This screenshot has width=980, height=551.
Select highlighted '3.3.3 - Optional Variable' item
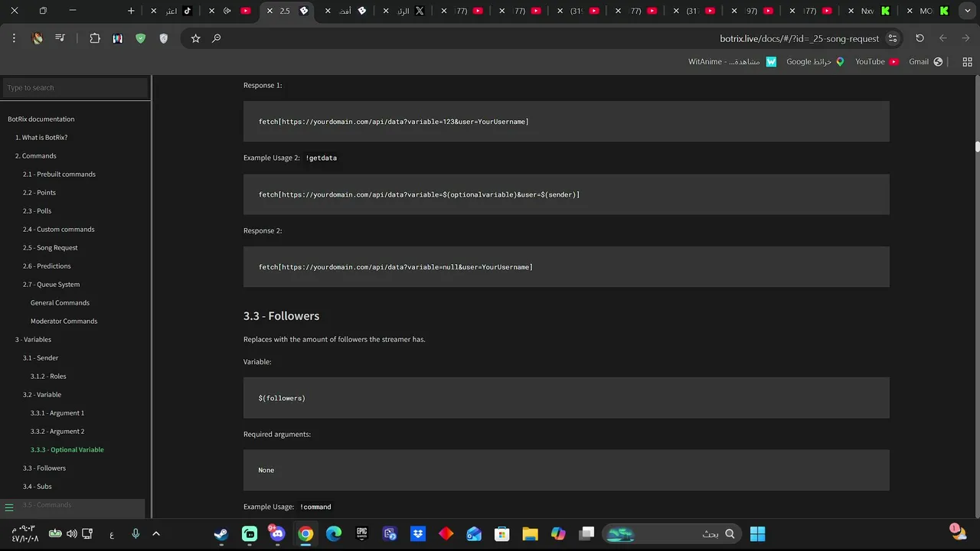67,450
